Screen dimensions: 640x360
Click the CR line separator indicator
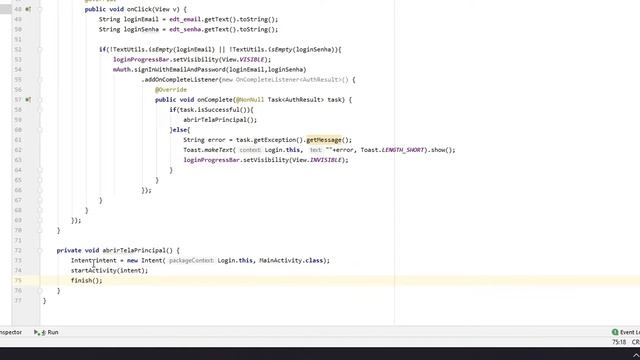pyautogui.click(x=636, y=342)
